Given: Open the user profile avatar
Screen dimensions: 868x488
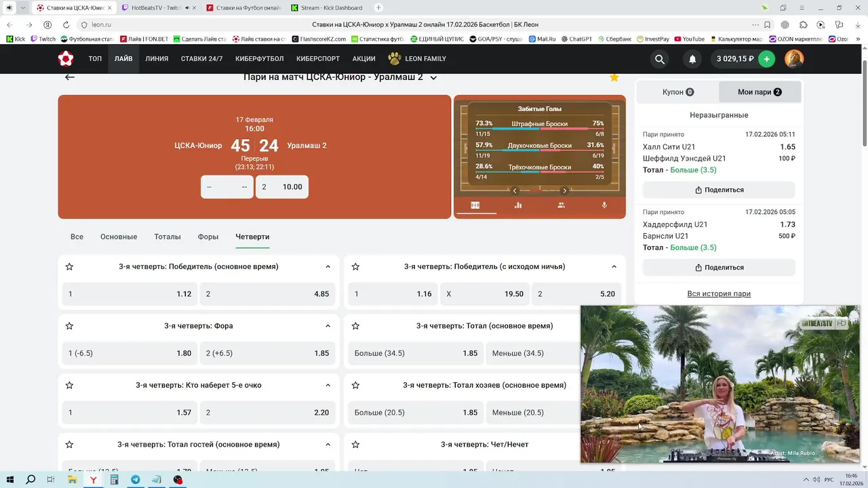Looking at the screenshot, I should (x=794, y=59).
